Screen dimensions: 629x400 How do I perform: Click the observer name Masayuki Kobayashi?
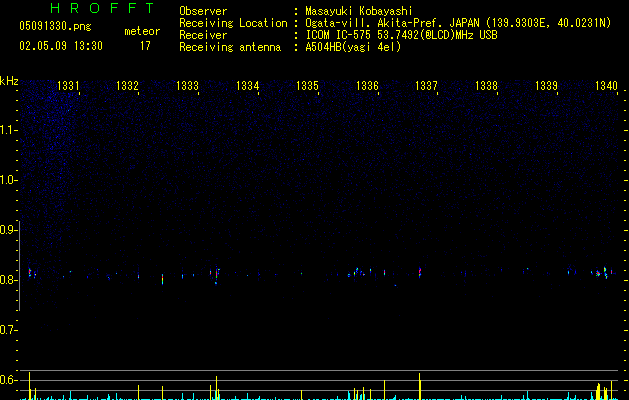[x=359, y=11]
